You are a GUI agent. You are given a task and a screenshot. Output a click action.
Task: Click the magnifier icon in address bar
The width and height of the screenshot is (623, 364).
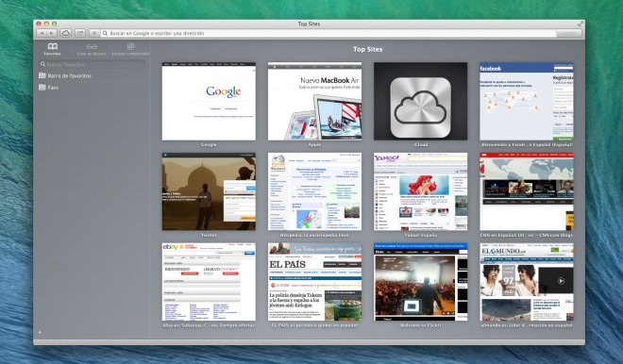[x=106, y=33]
